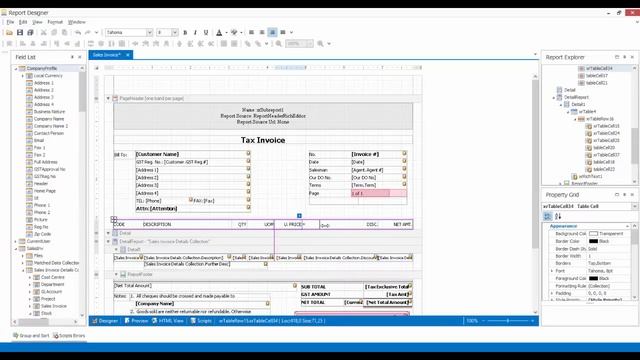Collapse the ReportFooter band
640x360 pixels.
point(116,274)
